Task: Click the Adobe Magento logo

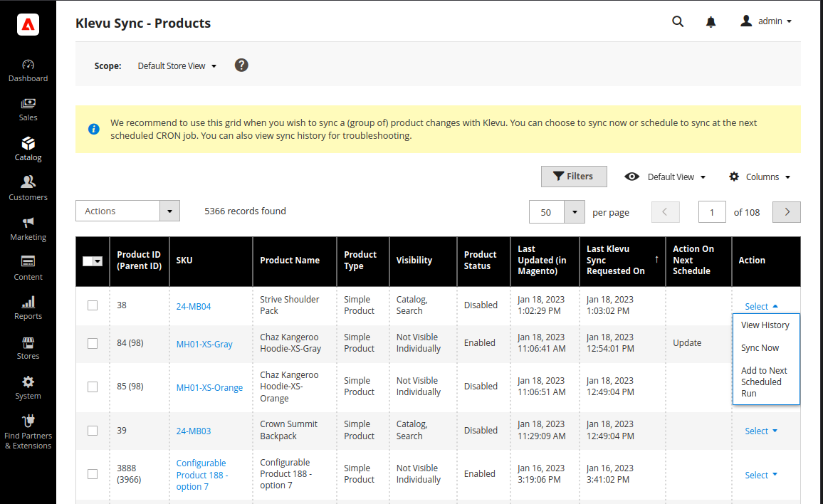Action: [x=28, y=24]
